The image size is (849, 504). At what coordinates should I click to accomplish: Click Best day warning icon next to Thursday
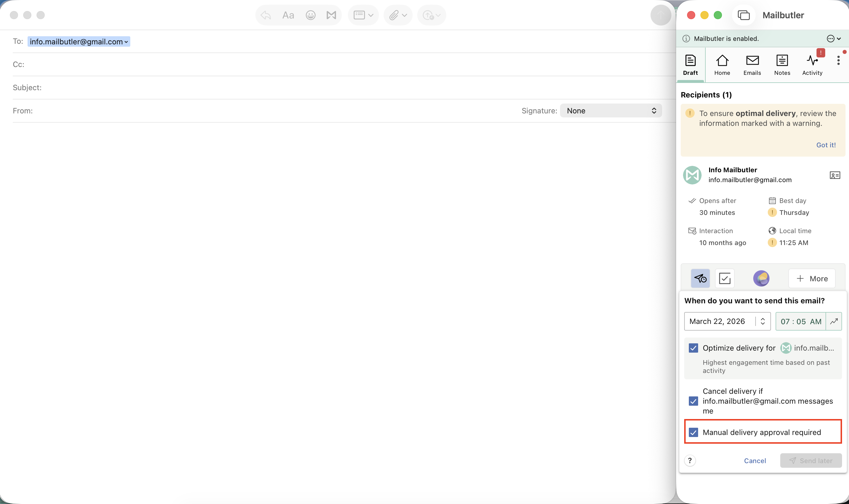pos(772,212)
